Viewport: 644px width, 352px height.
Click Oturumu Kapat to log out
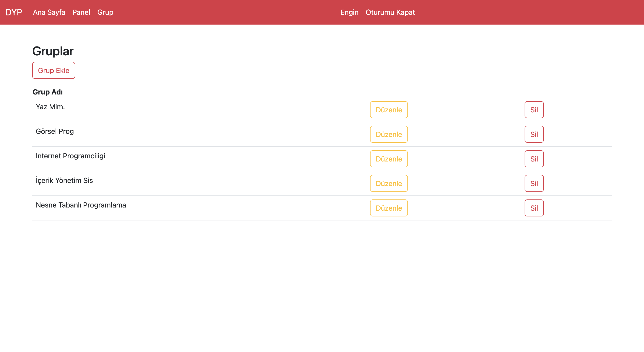click(x=390, y=12)
